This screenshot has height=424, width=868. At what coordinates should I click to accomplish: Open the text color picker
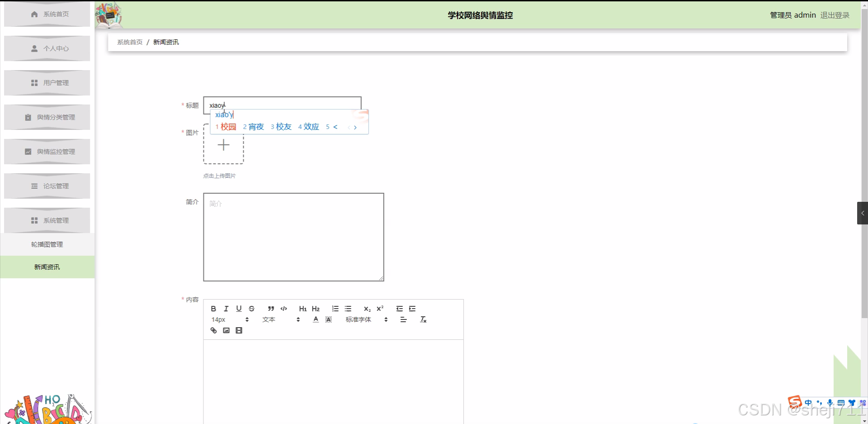316,319
